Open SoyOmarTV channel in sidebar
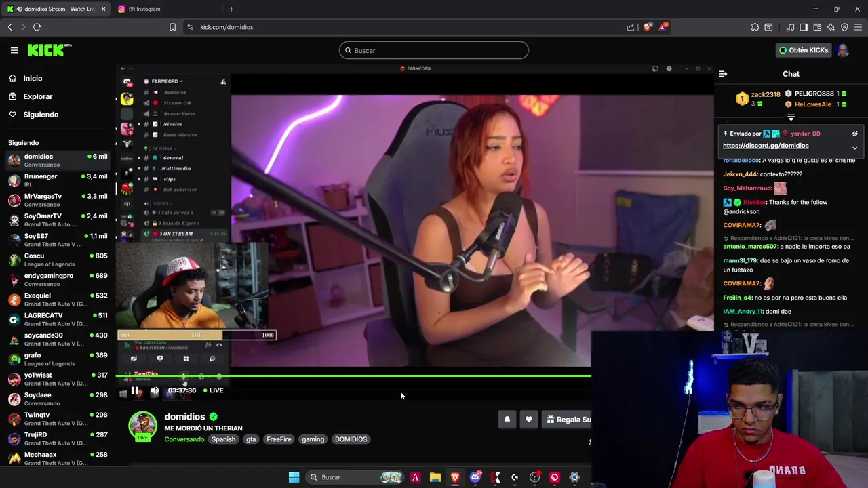The width and height of the screenshot is (868, 488). [58, 220]
